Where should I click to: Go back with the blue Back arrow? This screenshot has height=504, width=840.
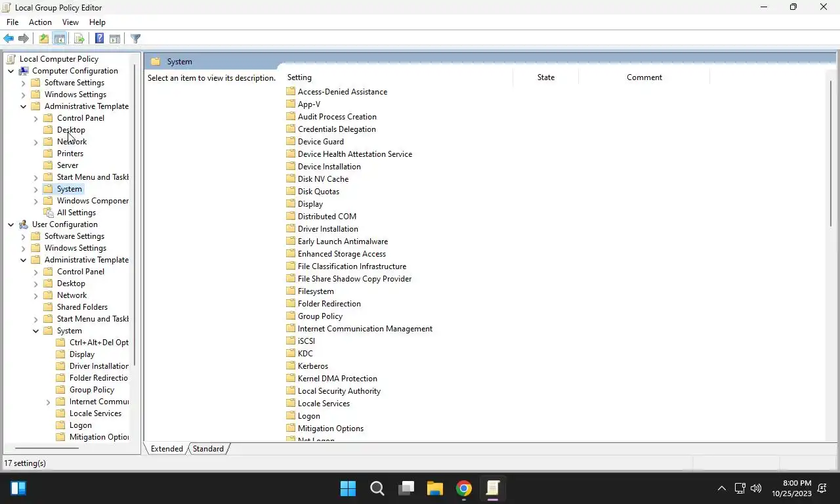click(9, 39)
